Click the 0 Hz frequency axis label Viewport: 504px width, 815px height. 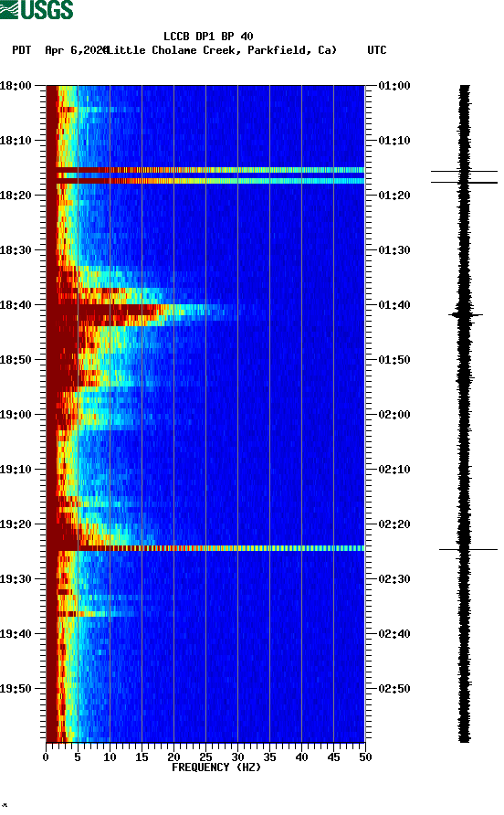pyautogui.click(x=46, y=757)
